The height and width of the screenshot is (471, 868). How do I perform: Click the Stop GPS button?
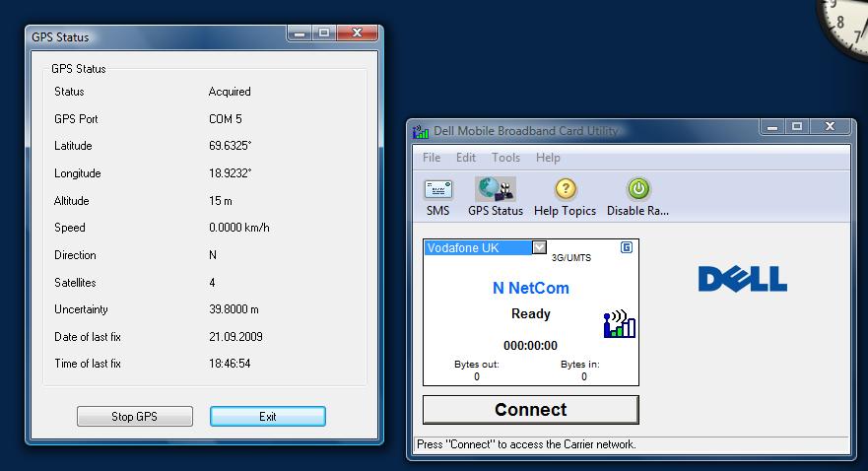pos(135,416)
